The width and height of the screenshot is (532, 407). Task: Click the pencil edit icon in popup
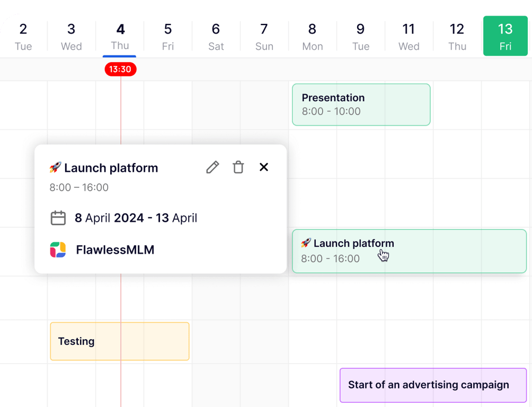(212, 167)
